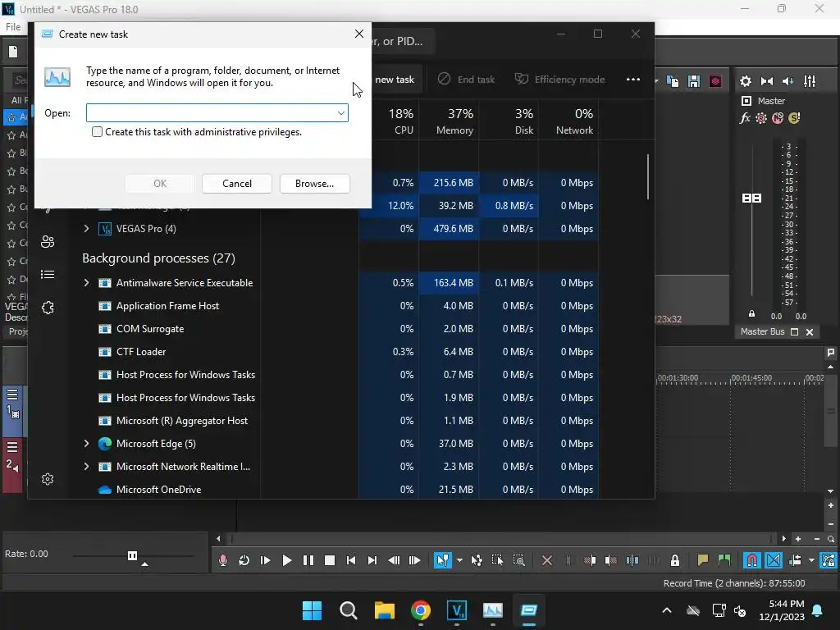Expand Microsoft Network Realtime process
The height and width of the screenshot is (630, 840).
click(86, 467)
